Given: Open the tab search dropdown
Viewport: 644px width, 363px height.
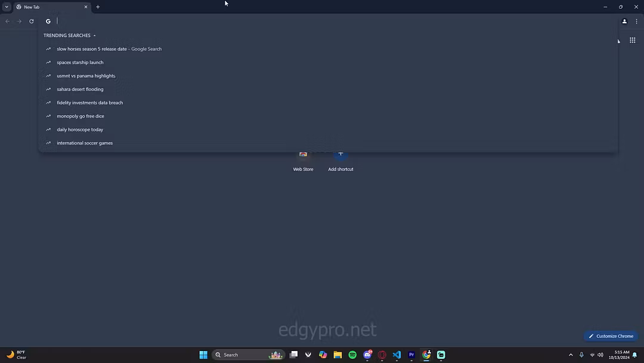Looking at the screenshot, I should (x=7, y=7).
